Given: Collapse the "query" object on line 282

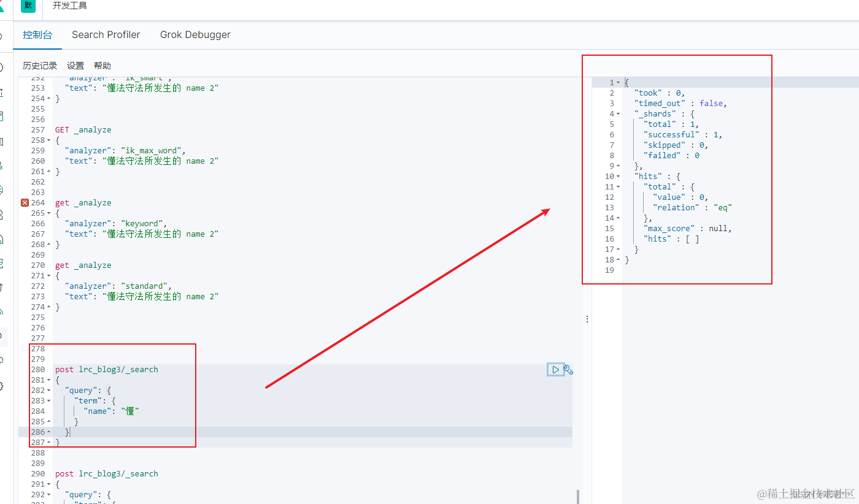Looking at the screenshot, I should point(49,391).
